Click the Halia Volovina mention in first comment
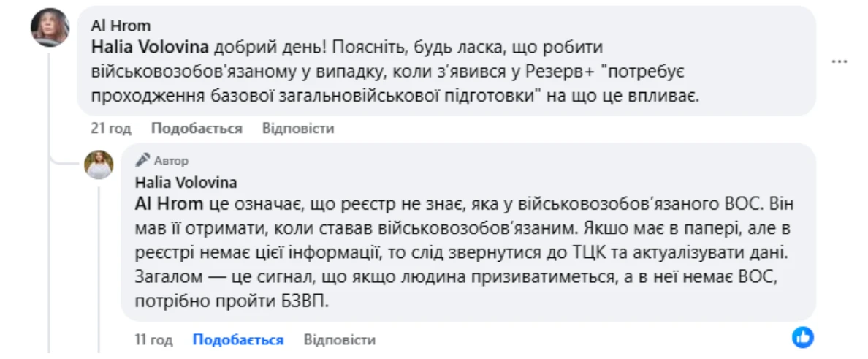The width and height of the screenshot is (868, 359). click(x=150, y=47)
